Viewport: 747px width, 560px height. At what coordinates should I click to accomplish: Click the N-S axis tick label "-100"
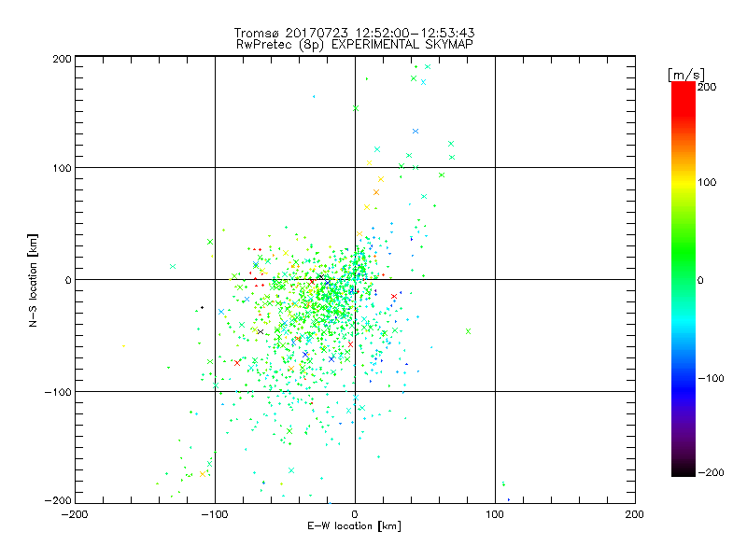coord(58,392)
